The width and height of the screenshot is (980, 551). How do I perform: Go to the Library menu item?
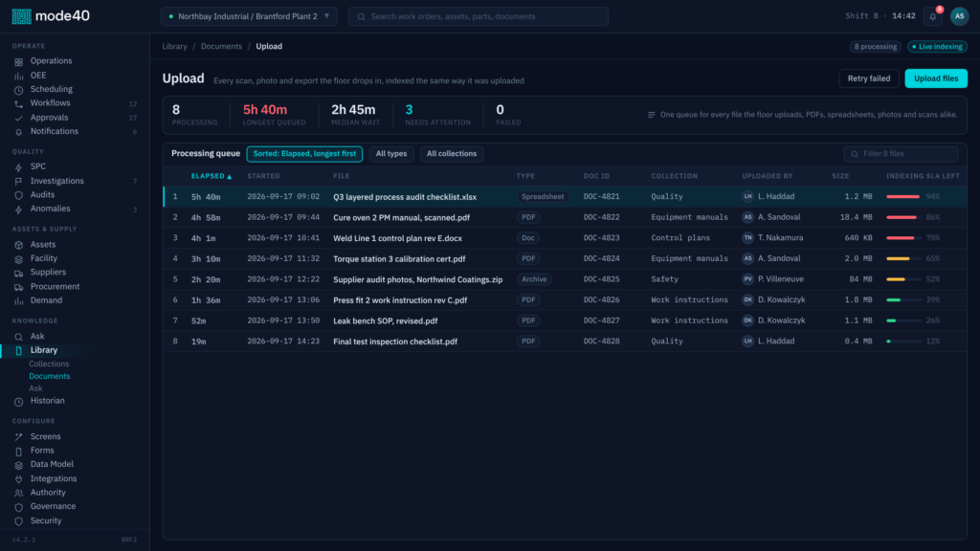44,350
